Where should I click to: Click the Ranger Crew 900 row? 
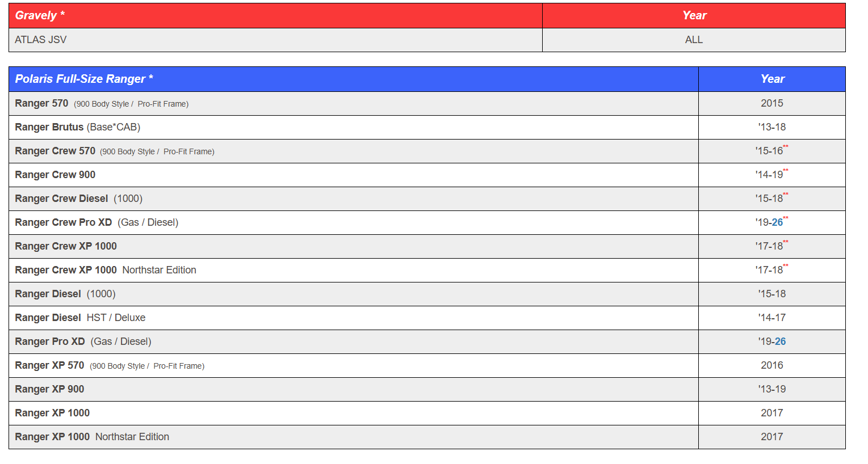[427, 175]
